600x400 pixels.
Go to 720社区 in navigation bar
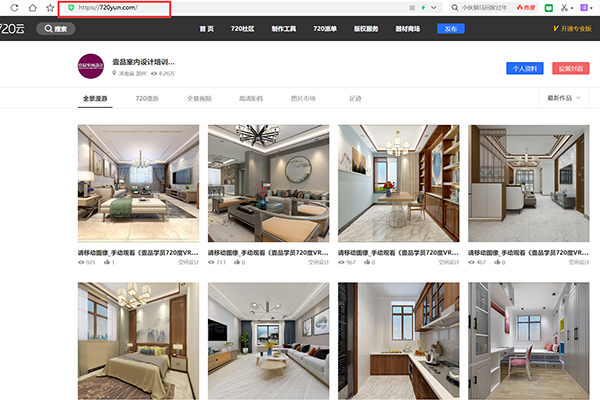point(242,29)
